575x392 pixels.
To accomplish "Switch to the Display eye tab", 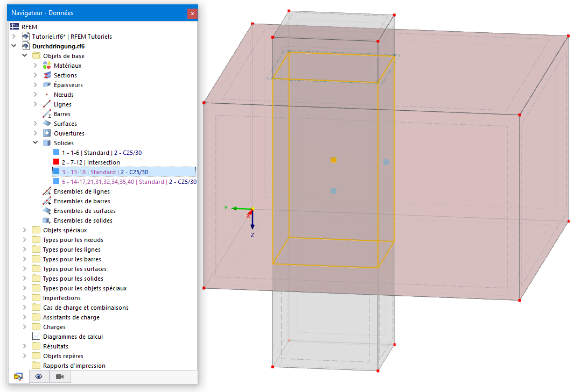I will click(x=39, y=376).
